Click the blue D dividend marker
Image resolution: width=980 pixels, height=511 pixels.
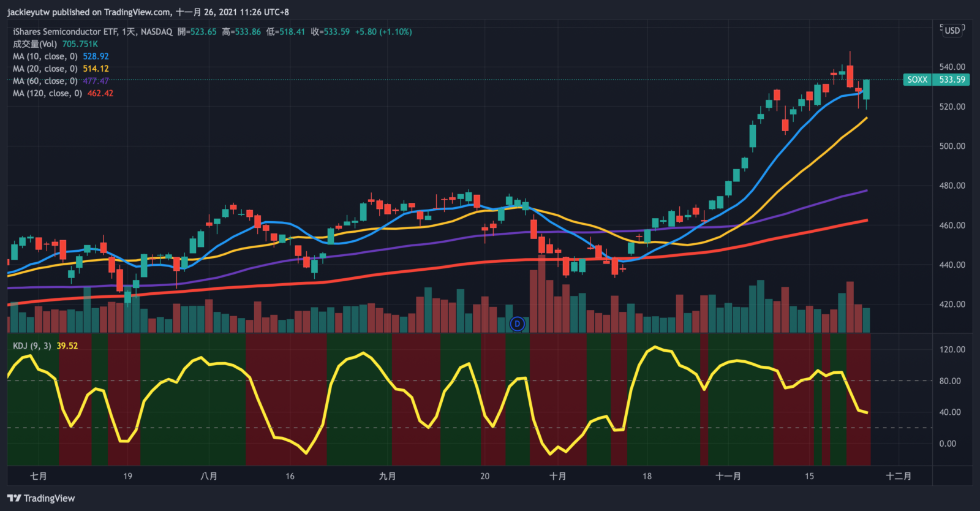pos(518,324)
